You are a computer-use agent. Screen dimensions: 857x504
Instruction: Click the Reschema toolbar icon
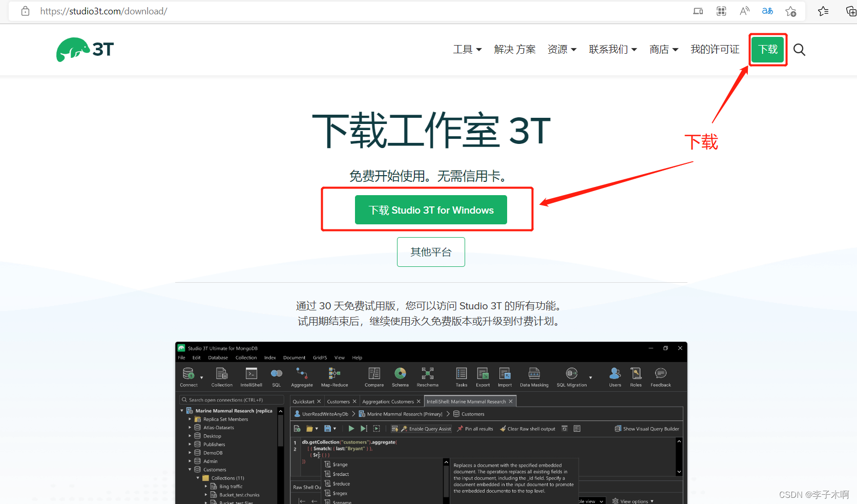tap(427, 377)
